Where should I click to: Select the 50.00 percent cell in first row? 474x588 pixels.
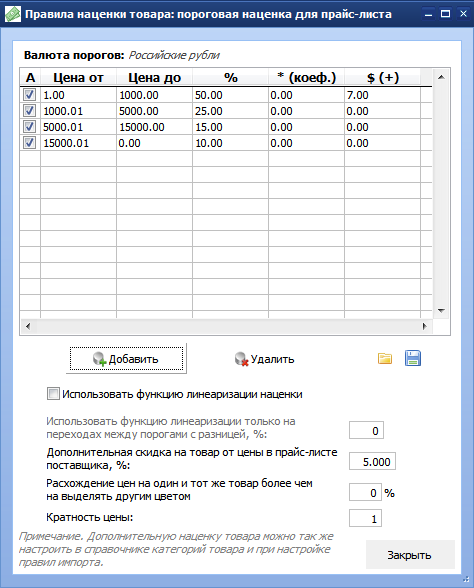coord(230,95)
